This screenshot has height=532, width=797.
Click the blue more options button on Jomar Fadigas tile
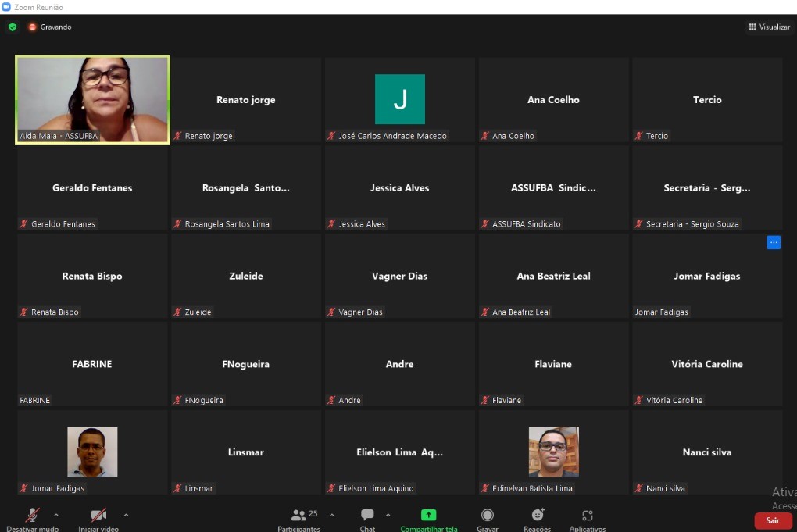[x=773, y=242]
